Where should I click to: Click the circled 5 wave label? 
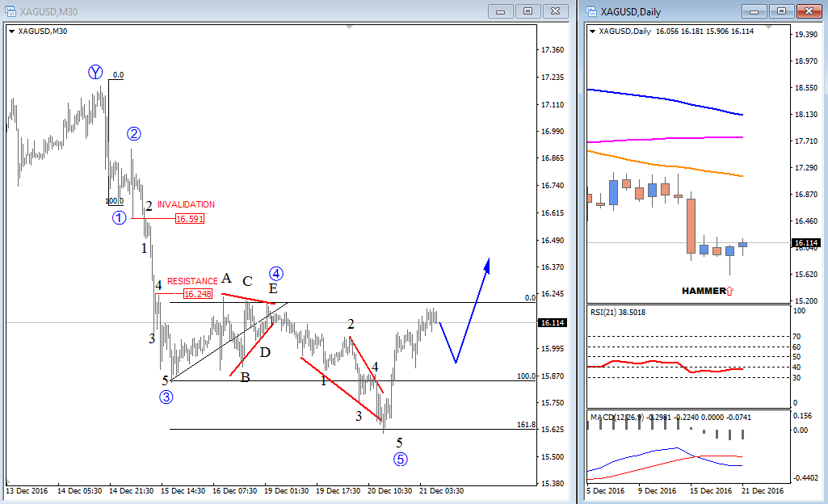(x=400, y=459)
